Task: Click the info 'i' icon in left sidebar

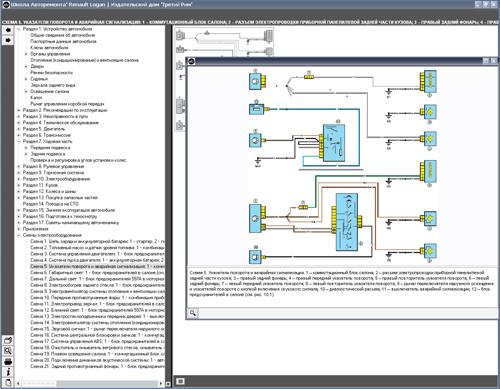Action: (x=8, y=372)
